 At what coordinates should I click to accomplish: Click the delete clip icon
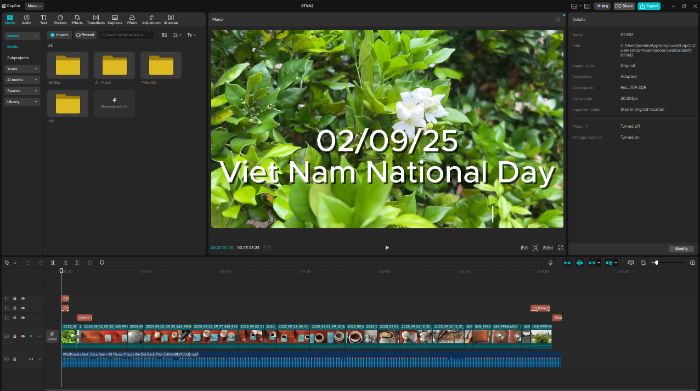coord(90,263)
